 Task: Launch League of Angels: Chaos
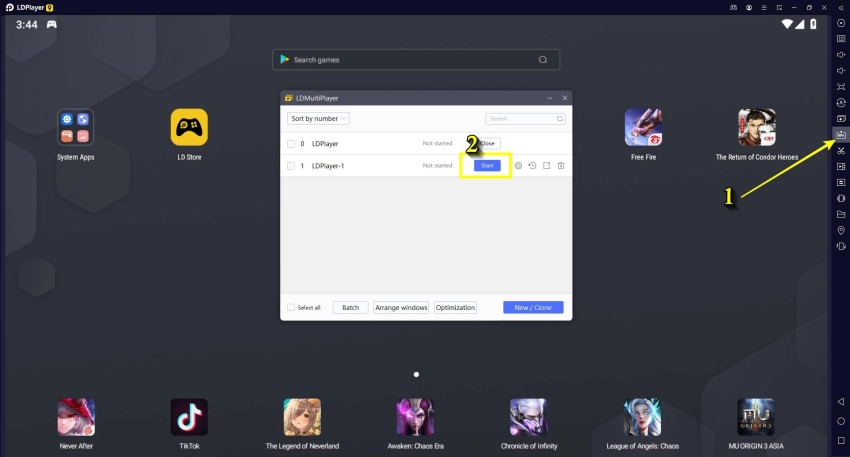(x=642, y=417)
